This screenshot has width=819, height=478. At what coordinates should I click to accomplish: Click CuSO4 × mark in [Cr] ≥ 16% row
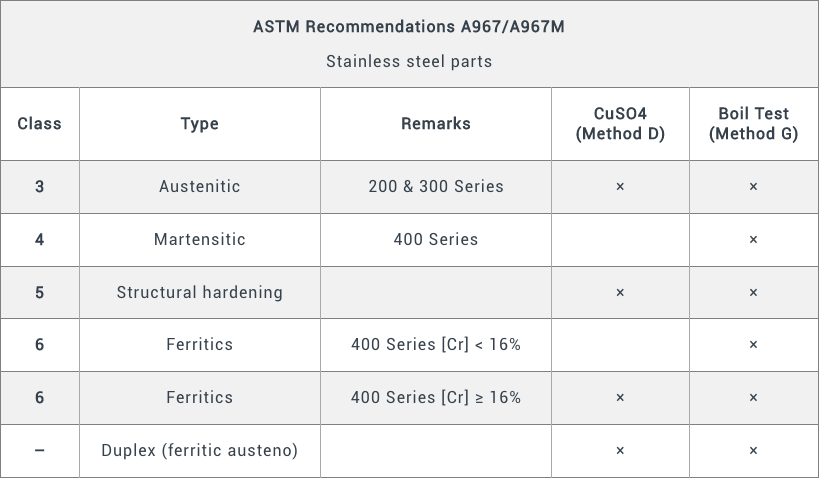coord(620,398)
